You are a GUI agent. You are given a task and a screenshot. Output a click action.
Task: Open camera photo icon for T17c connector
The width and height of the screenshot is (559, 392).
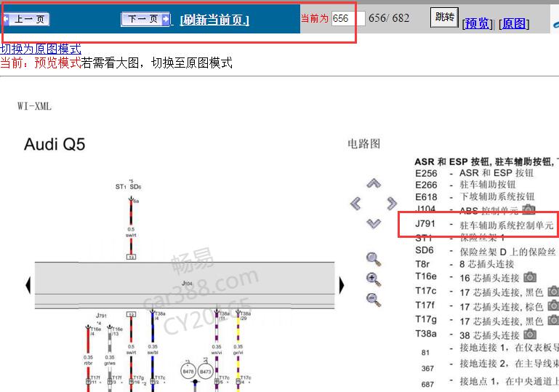point(553,291)
